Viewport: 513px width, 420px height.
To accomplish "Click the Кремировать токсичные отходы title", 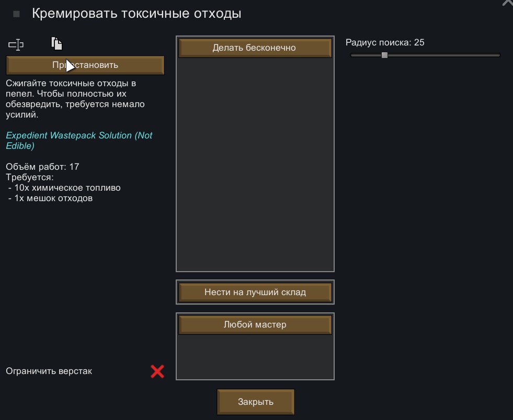I will tap(136, 14).
